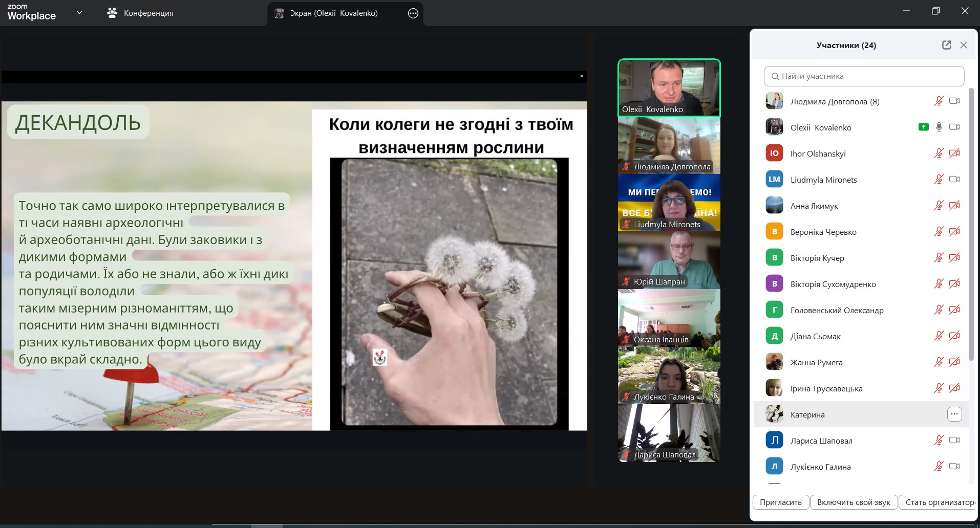The width and height of the screenshot is (980, 528).
Task: Click the participants list scrollbar
Action: pyautogui.click(x=971, y=225)
